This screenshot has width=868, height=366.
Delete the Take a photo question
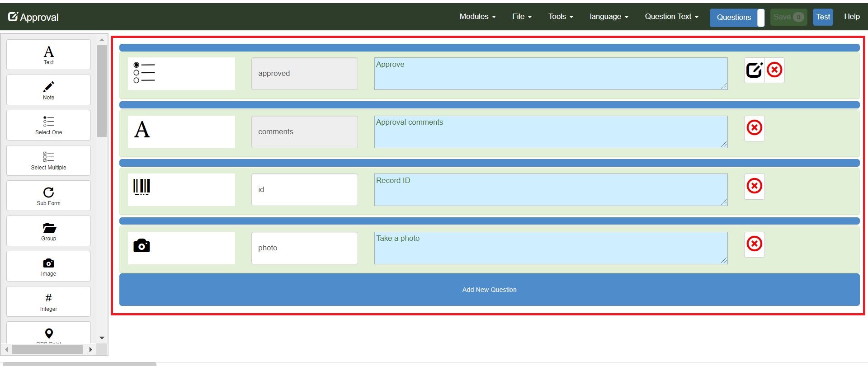pyautogui.click(x=754, y=244)
